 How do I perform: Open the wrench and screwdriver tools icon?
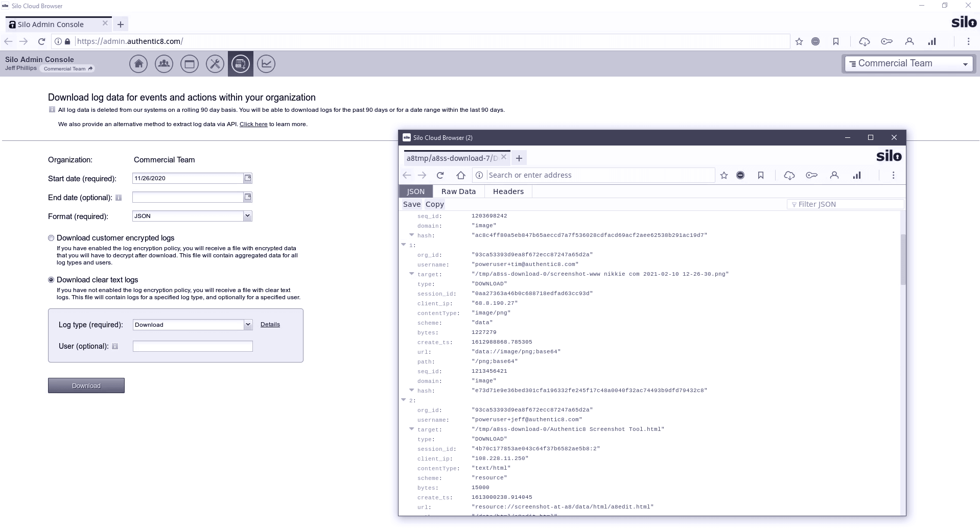(215, 64)
